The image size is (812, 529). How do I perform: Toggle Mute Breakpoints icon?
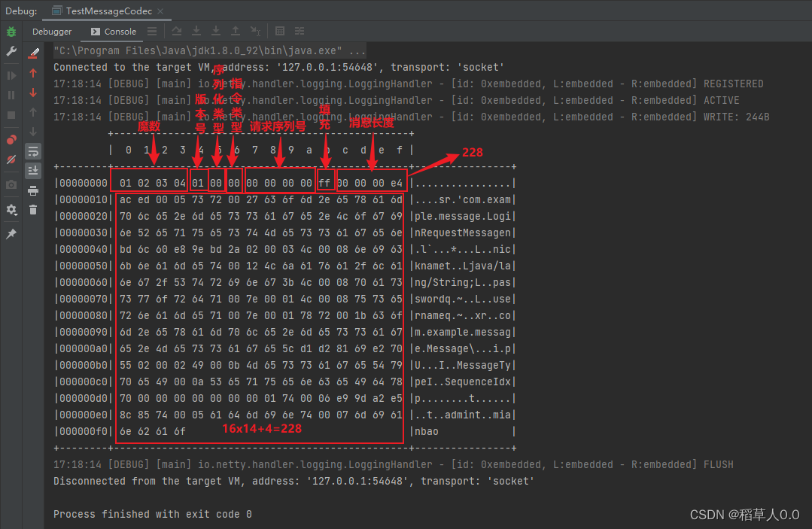click(x=11, y=160)
